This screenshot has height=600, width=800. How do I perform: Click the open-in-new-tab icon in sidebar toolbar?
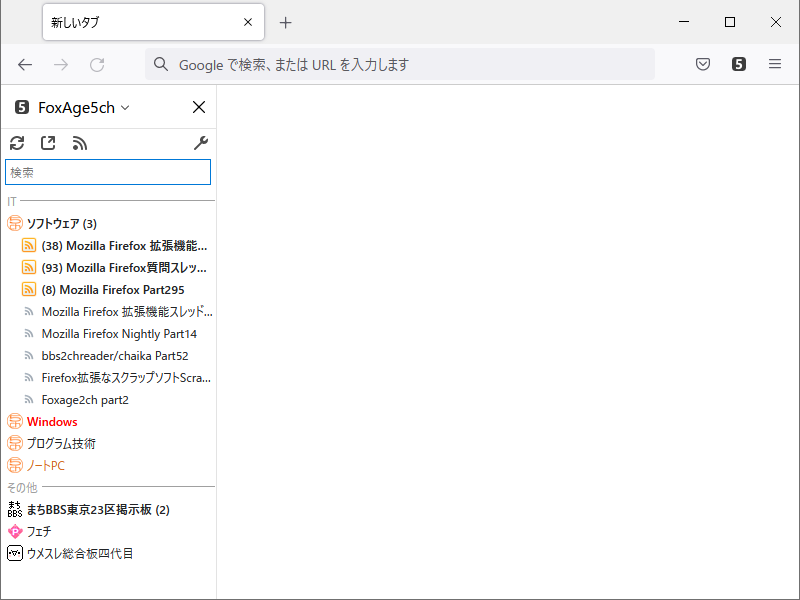[48, 143]
